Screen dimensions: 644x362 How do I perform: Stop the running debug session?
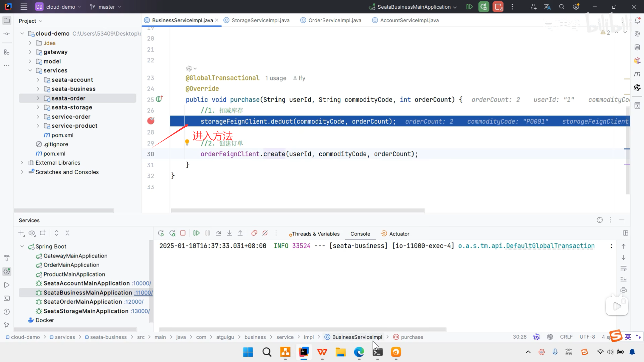183,233
